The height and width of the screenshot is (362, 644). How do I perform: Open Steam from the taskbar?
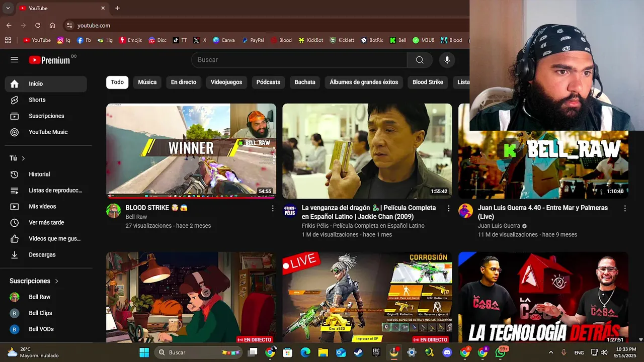pyautogui.click(x=358, y=352)
